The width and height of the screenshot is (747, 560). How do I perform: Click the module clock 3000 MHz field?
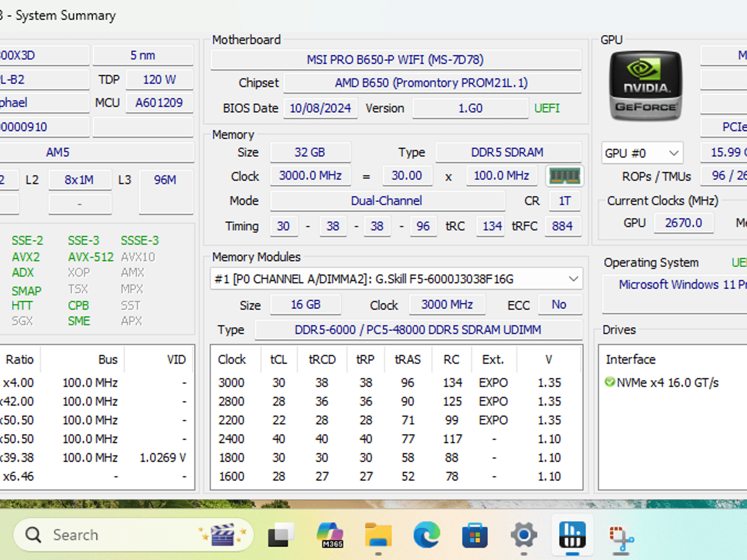[x=447, y=304]
